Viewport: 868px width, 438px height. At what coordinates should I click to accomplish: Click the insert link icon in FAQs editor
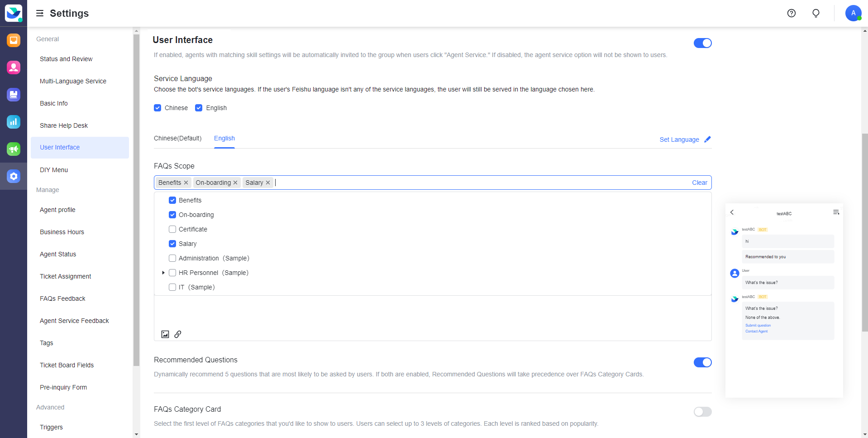[x=177, y=334]
